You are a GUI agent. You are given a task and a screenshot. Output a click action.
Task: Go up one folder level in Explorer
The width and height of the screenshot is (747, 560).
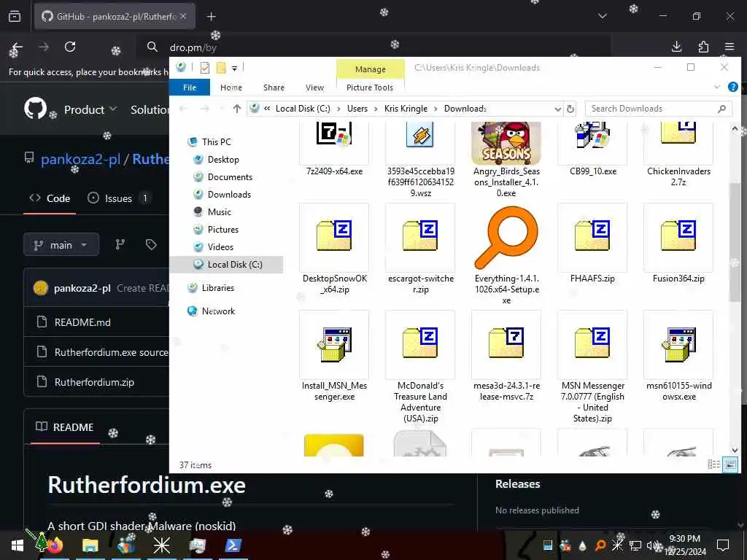pos(237,109)
